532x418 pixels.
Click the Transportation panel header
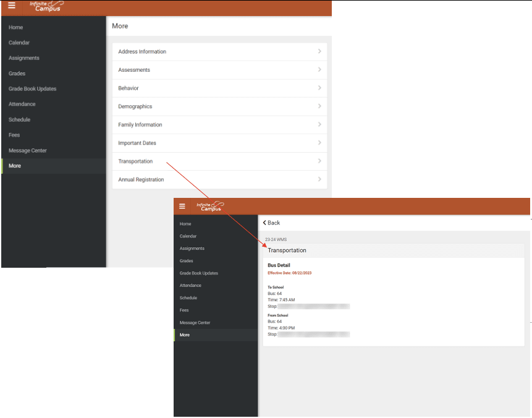pyautogui.click(x=287, y=250)
